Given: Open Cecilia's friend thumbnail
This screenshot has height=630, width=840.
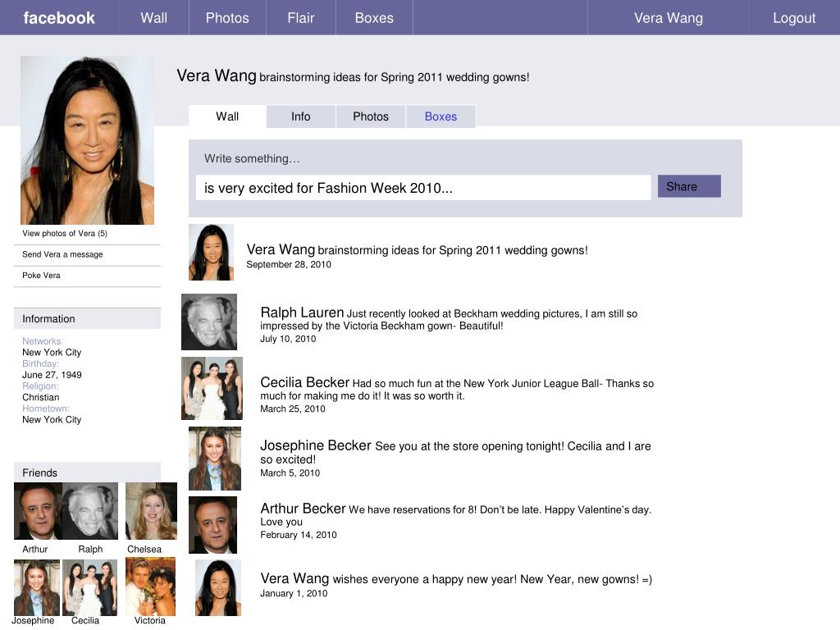Looking at the screenshot, I should [x=89, y=587].
